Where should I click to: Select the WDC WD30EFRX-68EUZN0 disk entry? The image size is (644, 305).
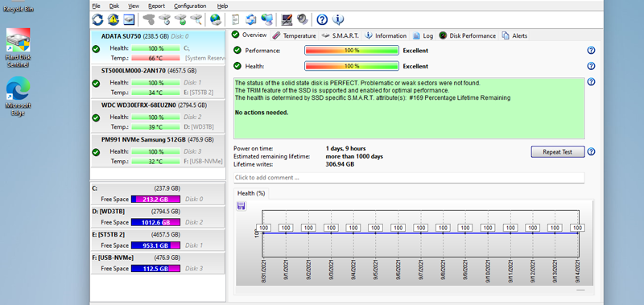tap(158, 116)
